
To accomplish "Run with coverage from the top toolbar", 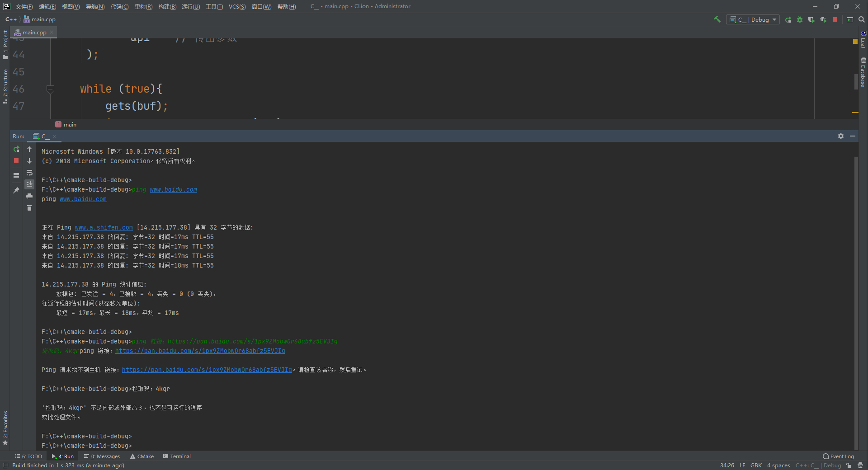I will tap(811, 19).
